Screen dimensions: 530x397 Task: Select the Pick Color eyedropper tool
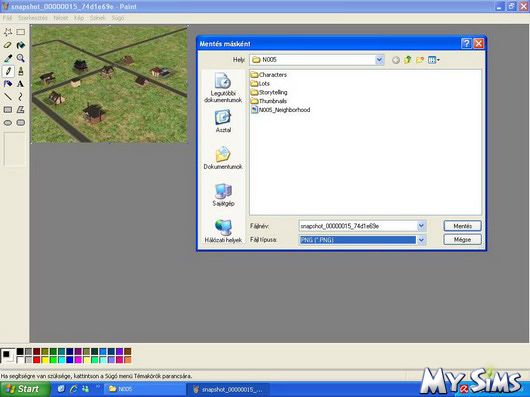(x=8, y=58)
